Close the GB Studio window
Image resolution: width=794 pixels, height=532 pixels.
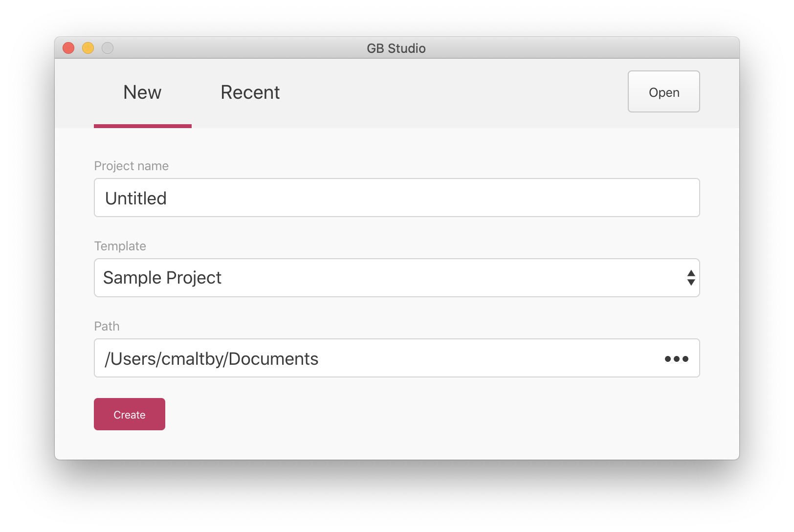coord(68,48)
